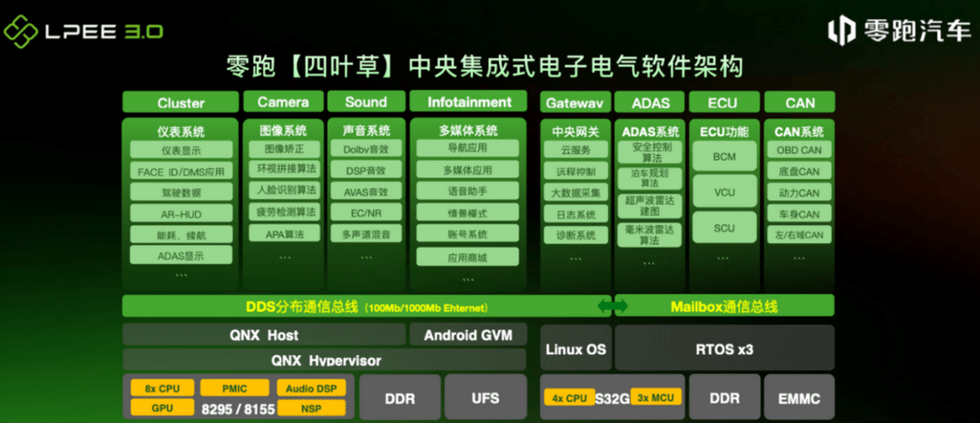Click the DDS分布通信总线 bar
The width and height of the screenshot is (980, 423).
click(x=367, y=306)
